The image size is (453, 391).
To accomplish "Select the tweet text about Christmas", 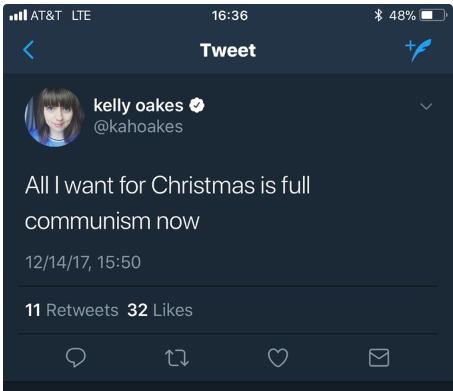I will point(168,203).
